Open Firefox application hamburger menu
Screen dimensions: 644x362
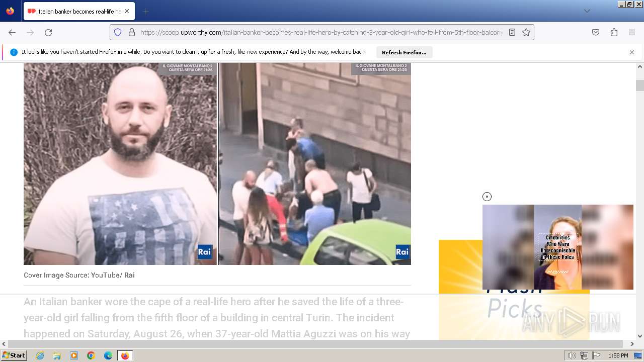pyautogui.click(x=632, y=32)
